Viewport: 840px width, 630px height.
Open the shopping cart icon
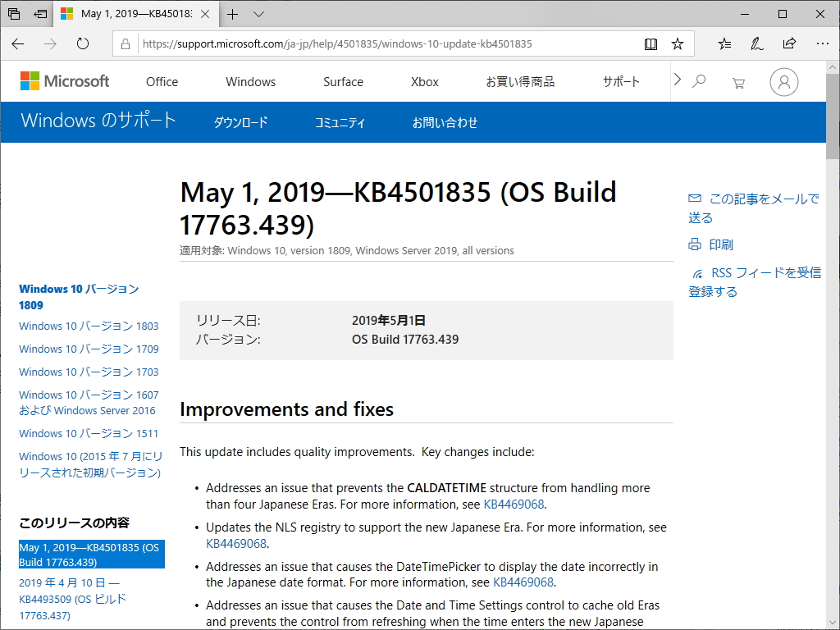click(739, 83)
